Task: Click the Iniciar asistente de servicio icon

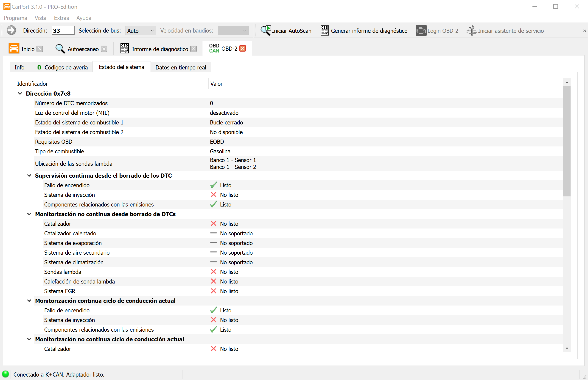Action: pyautogui.click(x=471, y=31)
